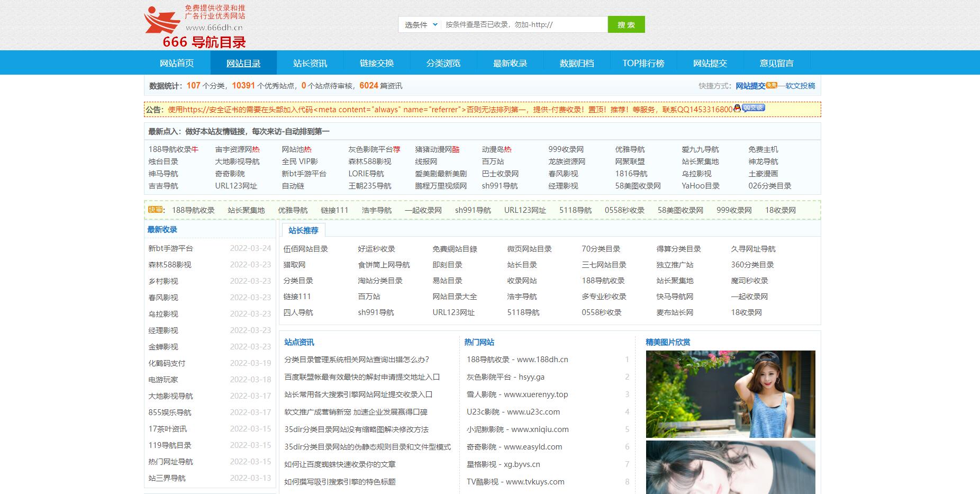Open the 网站目录大全 recommended link

tap(455, 297)
